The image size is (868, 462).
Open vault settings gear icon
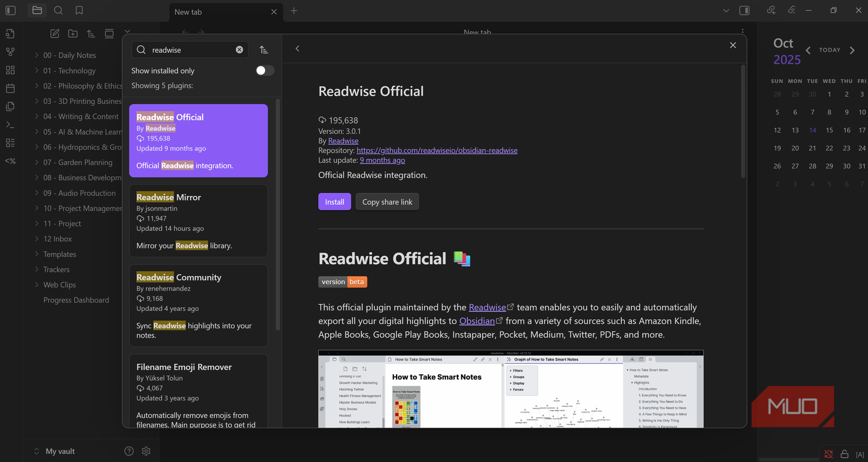[146, 451]
